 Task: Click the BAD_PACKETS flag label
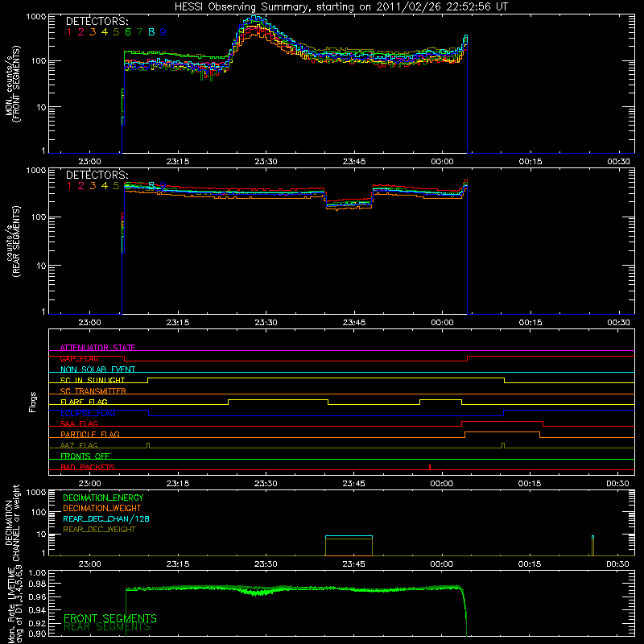click(88, 467)
